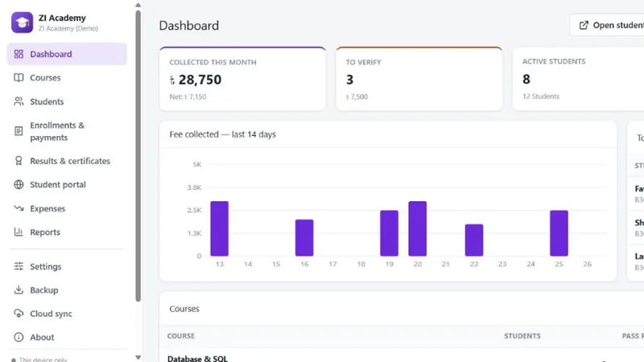Screen dimensions: 644x362
Task: Open the To Verify card
Action: (419, 79)
